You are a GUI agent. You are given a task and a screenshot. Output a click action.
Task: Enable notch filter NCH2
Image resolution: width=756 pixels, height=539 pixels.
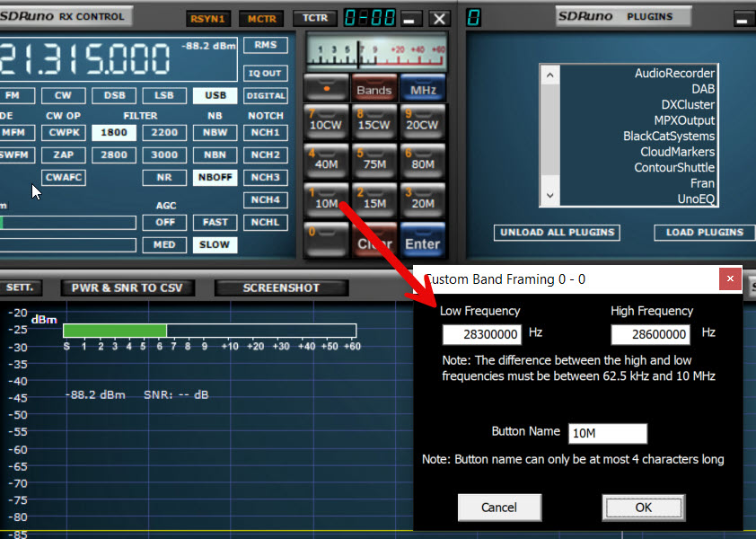tap(266, 155)
